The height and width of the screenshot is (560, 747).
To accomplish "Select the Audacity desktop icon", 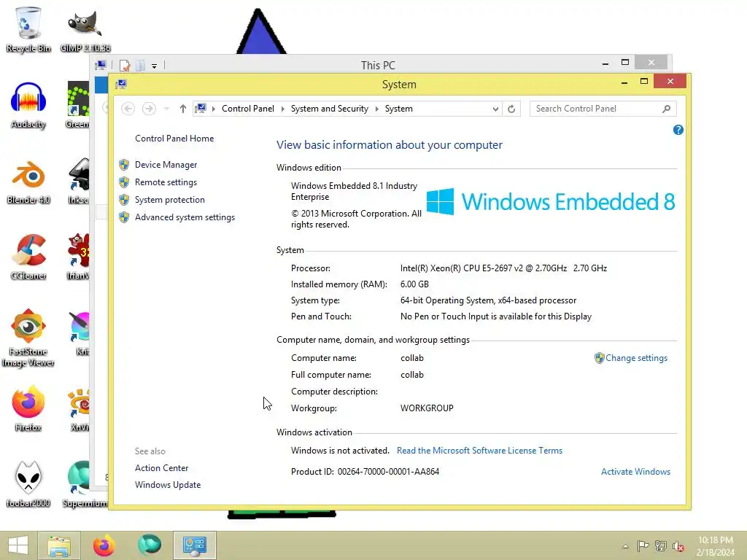I will point(28,106).
